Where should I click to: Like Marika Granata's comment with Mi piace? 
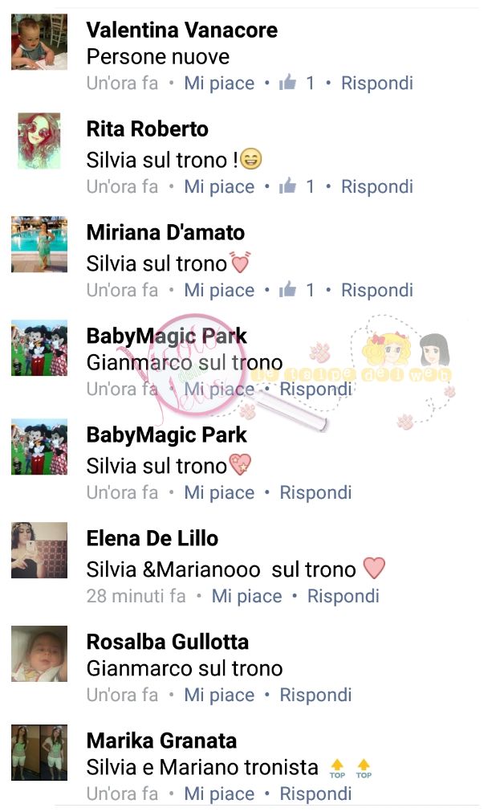[219, 794]
